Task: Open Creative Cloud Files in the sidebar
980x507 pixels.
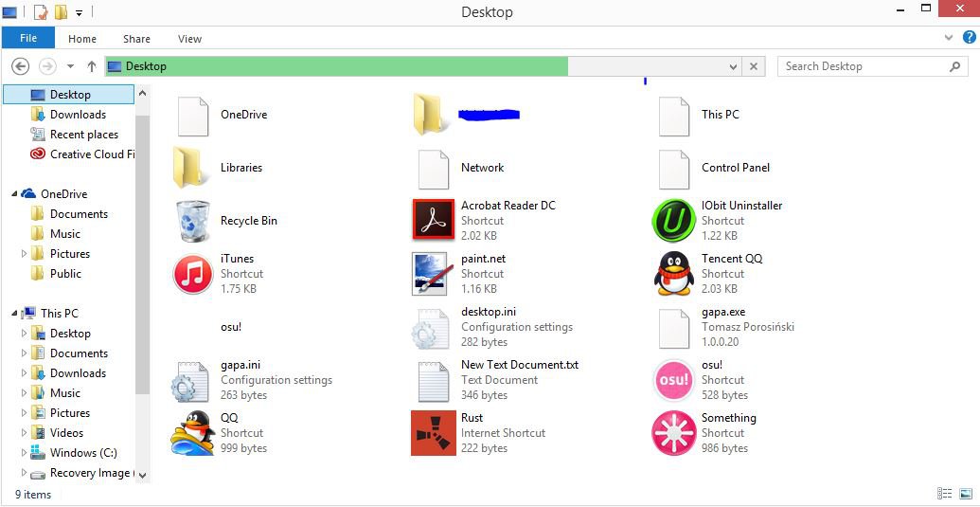Action: [x=81, y=154]
